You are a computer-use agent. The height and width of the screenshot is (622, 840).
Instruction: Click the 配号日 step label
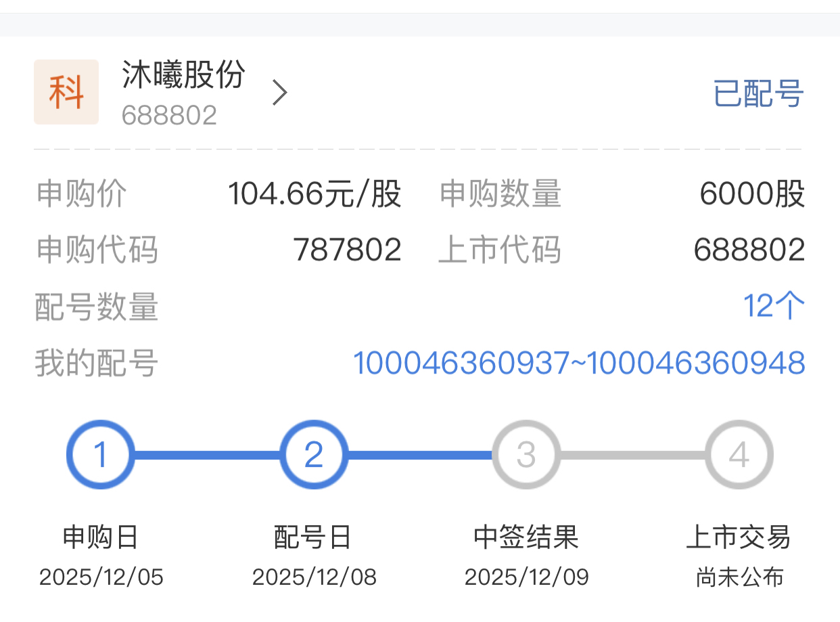coord(313,538)
